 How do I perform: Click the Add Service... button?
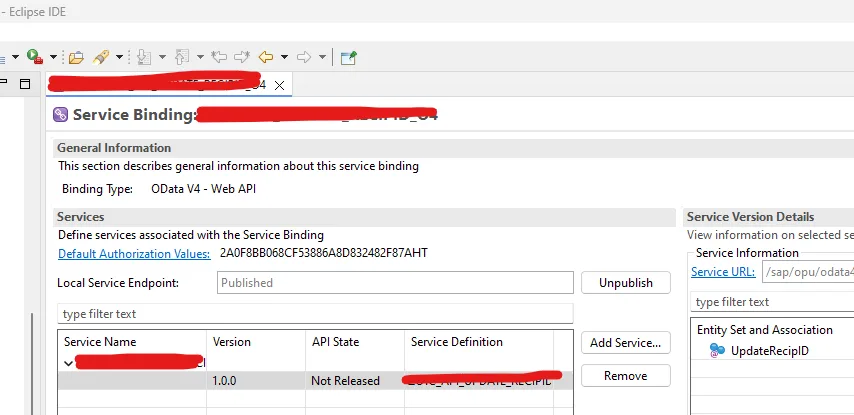[x=625, y=343]
